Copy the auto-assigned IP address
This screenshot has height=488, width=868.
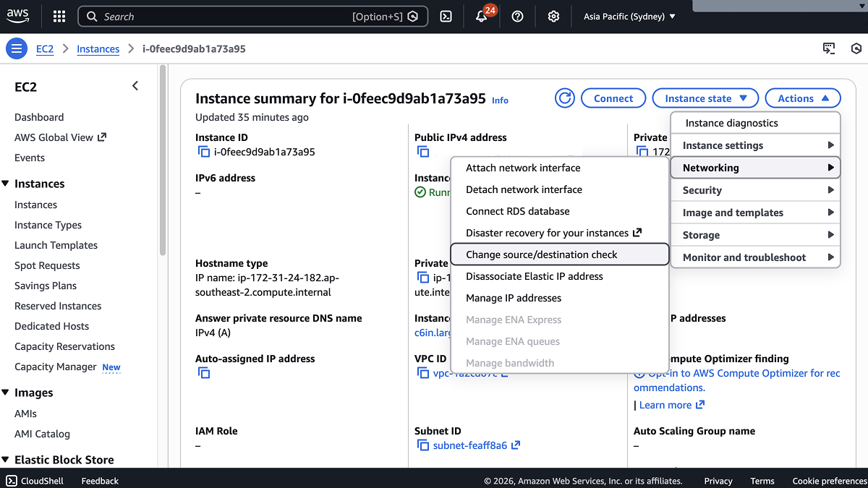[203, 373]
